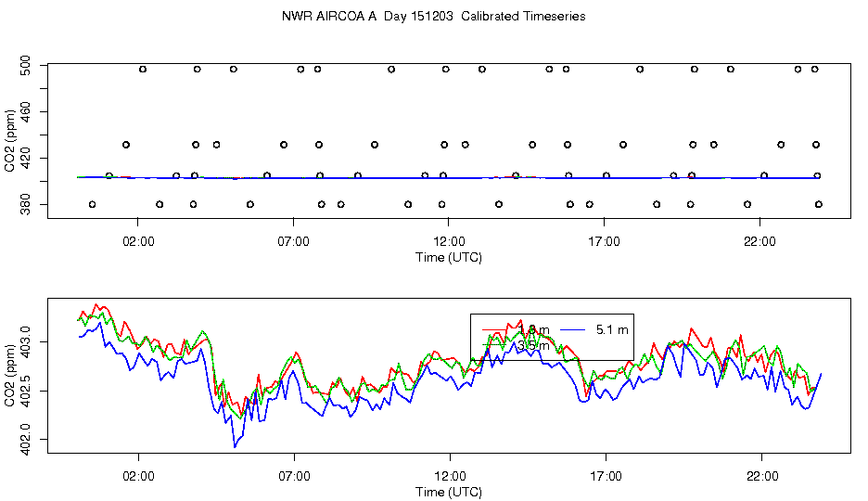Click the '07:00' tick label of the bottom plot
Screen dimensions: 868x501
pos(294,476)
